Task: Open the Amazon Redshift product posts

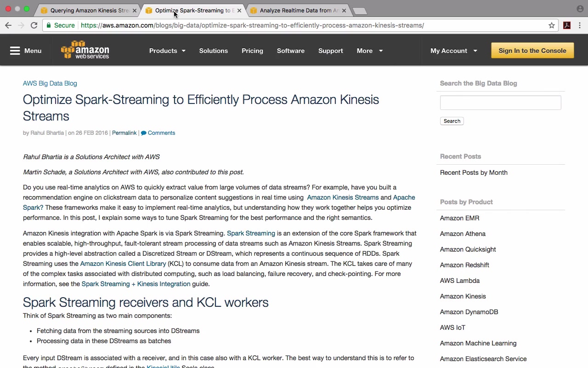Action: (464, 265)
